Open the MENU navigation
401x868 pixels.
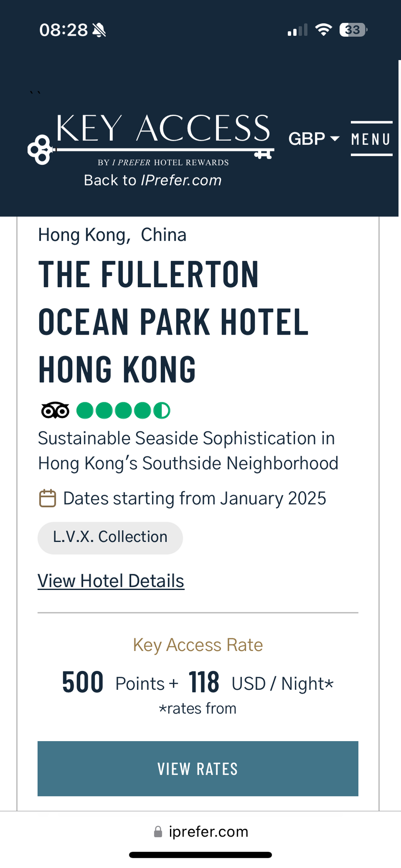371,139
